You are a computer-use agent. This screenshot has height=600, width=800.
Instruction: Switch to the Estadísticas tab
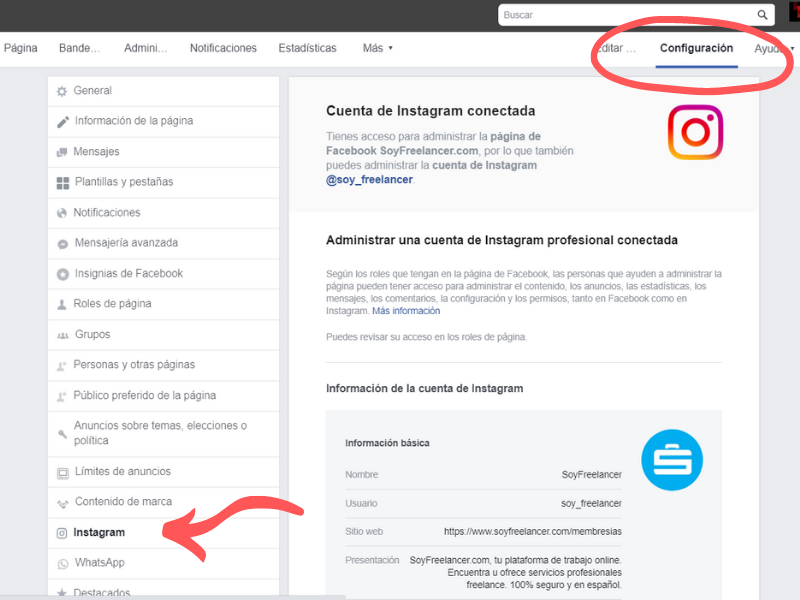pos(308,48)
